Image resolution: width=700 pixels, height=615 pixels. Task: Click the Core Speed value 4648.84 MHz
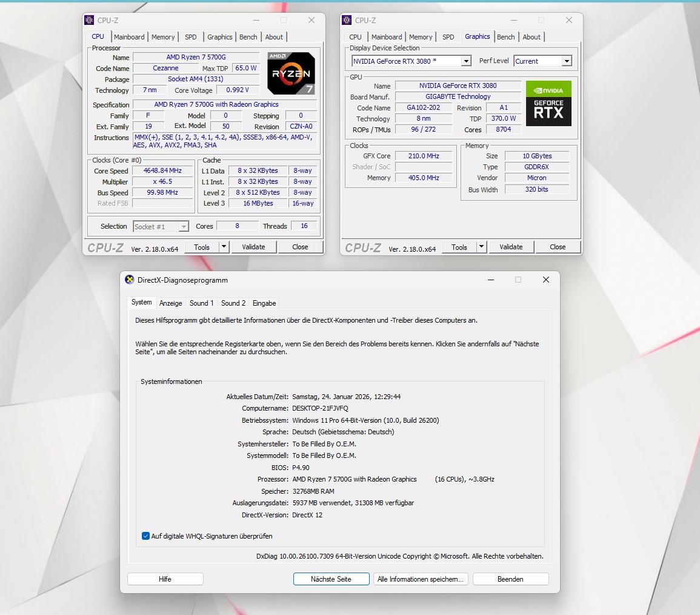[x=162, y=170]
